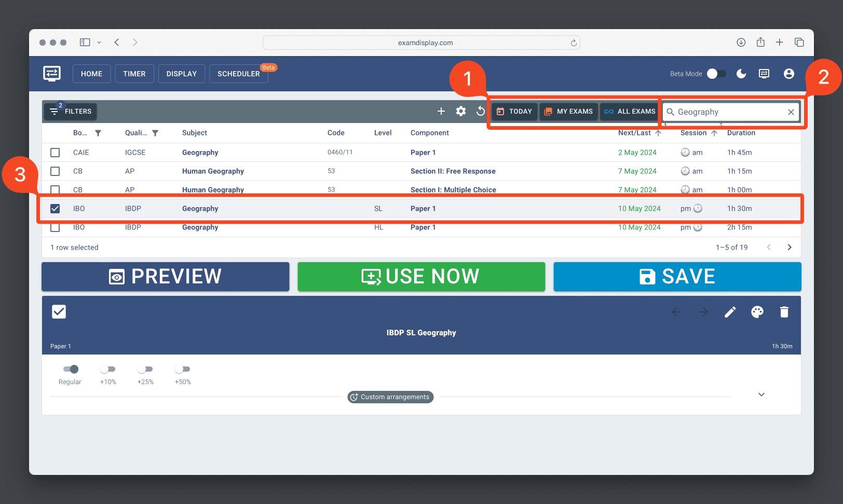843x504 pixels.
Task: Switch to dark mode via moon icon
Action: pyautogui.click(x=741, y=74)
